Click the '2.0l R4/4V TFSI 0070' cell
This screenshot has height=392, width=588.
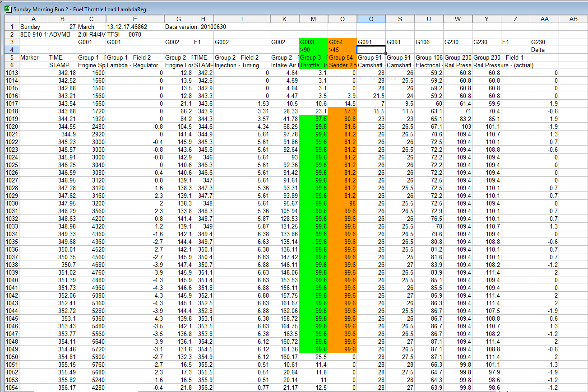tap(110, 34)
